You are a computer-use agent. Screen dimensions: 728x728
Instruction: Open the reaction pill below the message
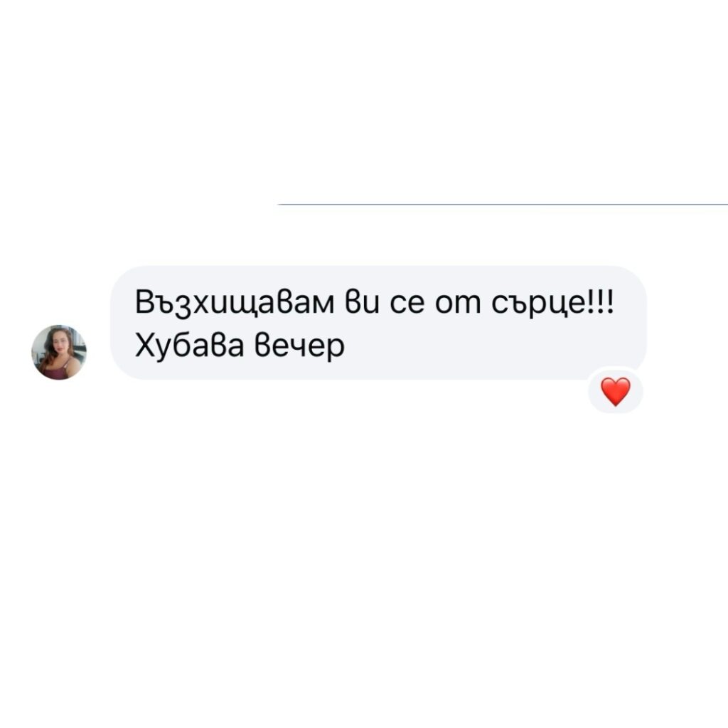(x=616, y=390)
